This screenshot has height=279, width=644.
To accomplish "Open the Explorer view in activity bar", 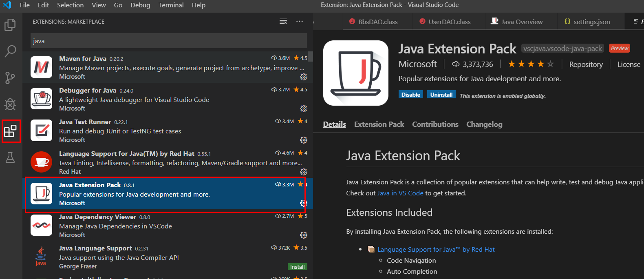I will (x=10, y=24).
